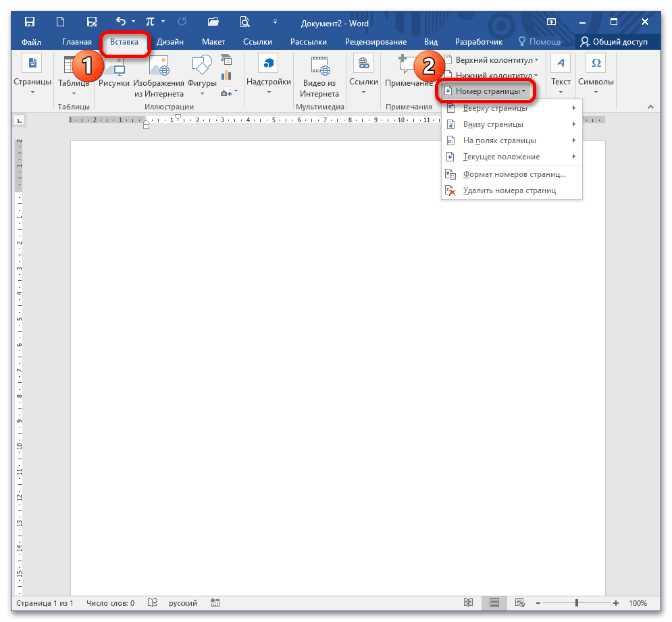Click the macro recording icon in status bar
This screenshot has width=672, height=622.
click(215, 602)
